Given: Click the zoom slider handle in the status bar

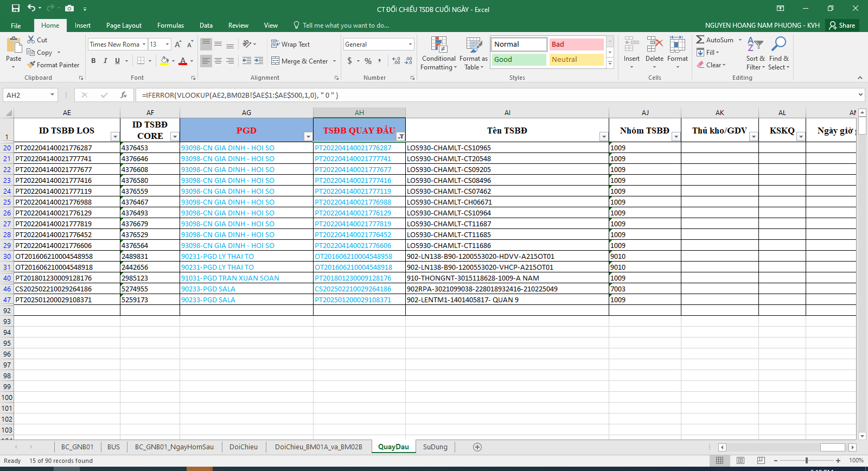Looking at the screenshot, I should pos(807,461).
